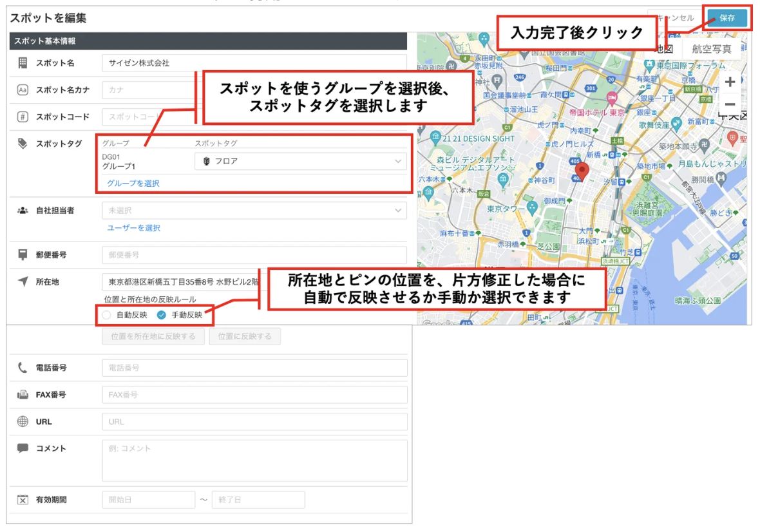Click the comment bubble icon
760x532 pixels.
[23, 448]
